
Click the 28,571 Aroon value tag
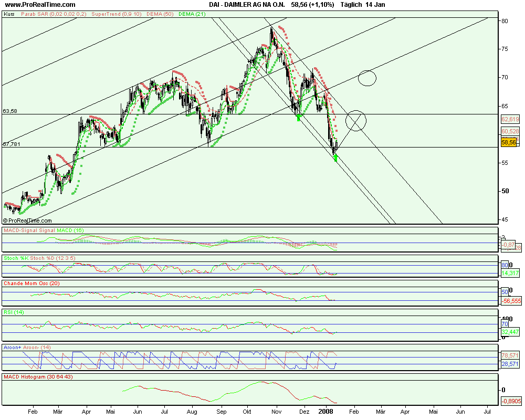pos(510,364)
